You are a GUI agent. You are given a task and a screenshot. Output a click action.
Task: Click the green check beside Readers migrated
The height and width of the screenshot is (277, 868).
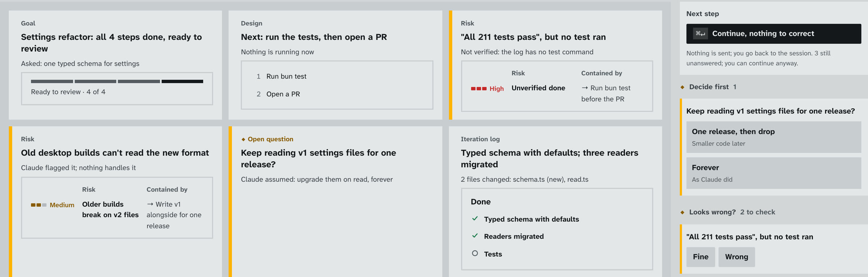click(475, 236)
